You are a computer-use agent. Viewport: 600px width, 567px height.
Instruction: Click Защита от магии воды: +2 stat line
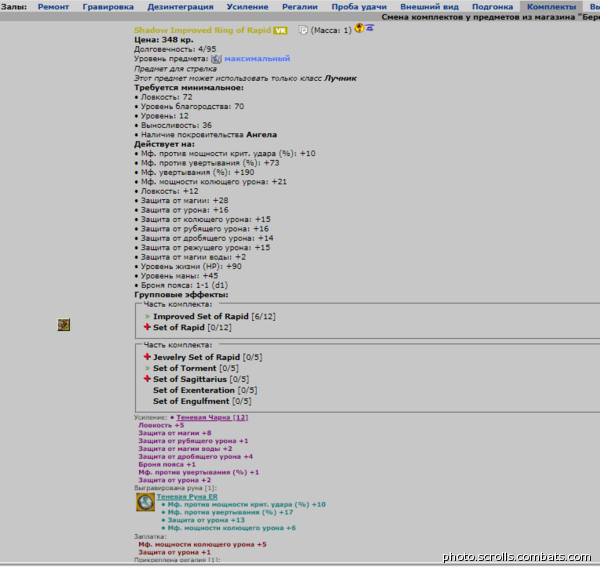(x=193, y=257)
